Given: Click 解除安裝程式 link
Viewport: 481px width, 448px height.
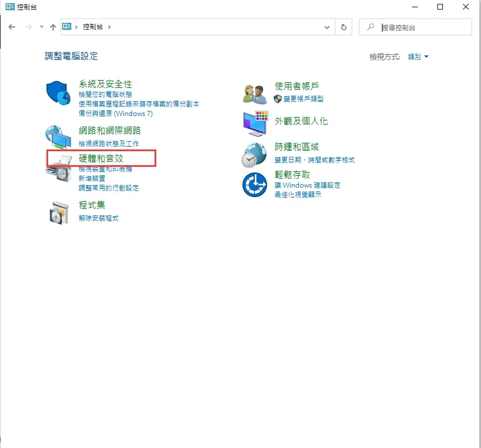Looking at the screenshot, I should point(99,218).
